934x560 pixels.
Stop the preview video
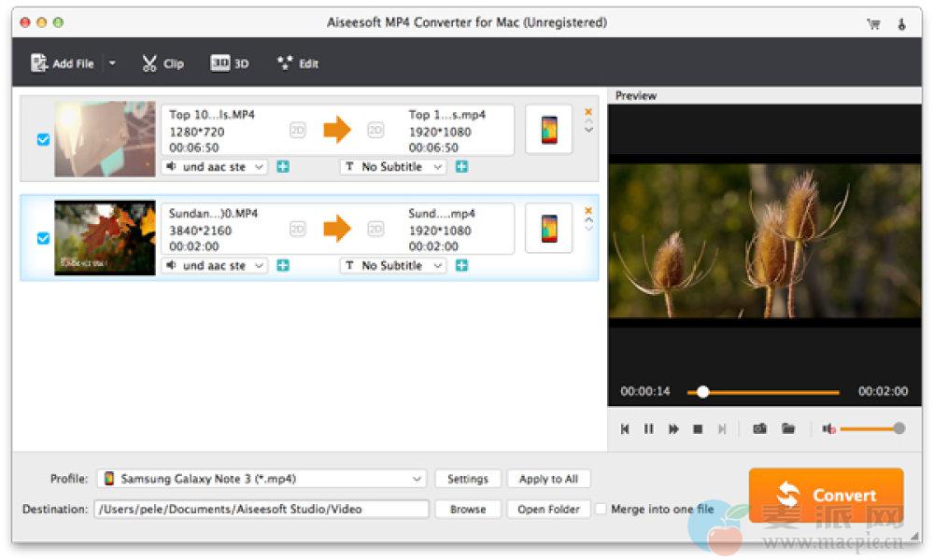697,428
